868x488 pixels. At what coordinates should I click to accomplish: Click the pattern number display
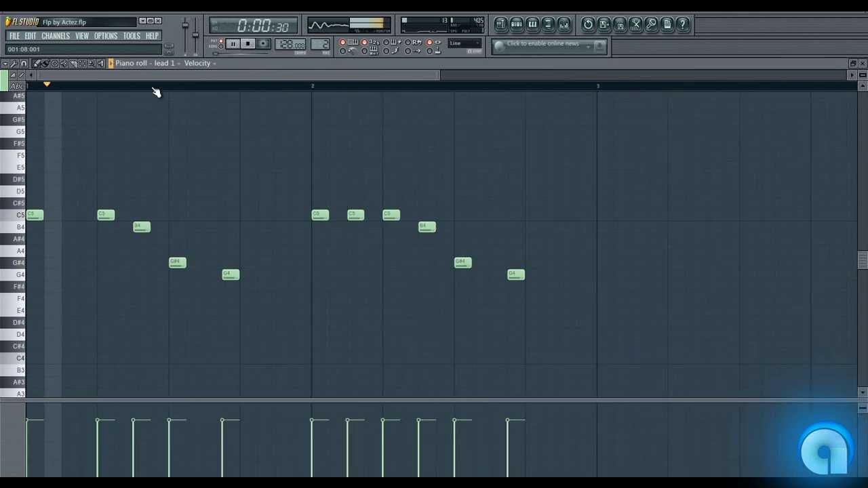[x=320, y=44]
